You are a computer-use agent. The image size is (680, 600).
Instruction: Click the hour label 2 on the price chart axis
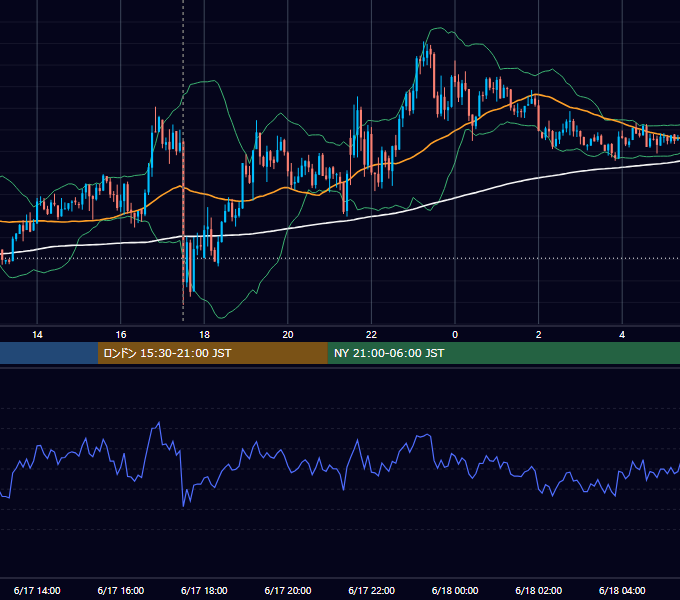539,335
